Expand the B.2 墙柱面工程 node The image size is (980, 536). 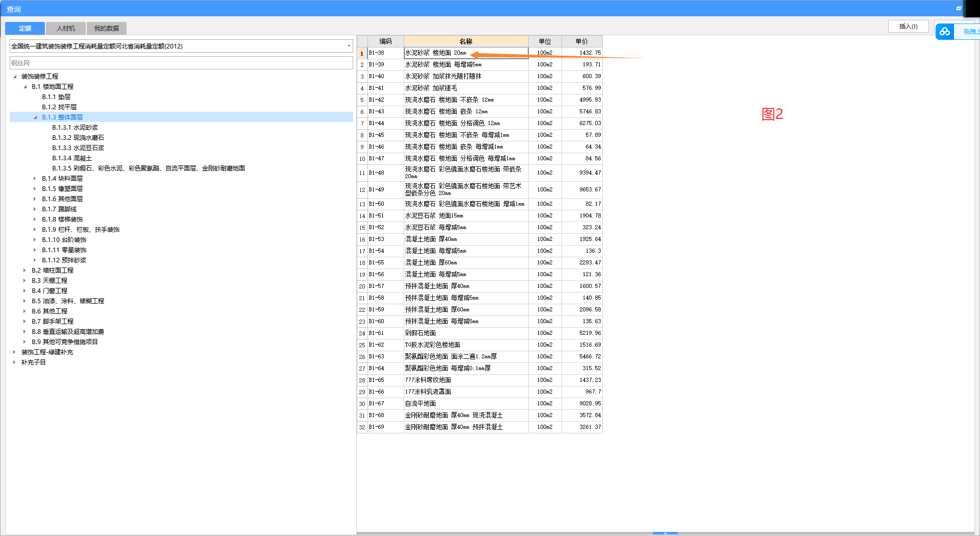tap(24, 271)
